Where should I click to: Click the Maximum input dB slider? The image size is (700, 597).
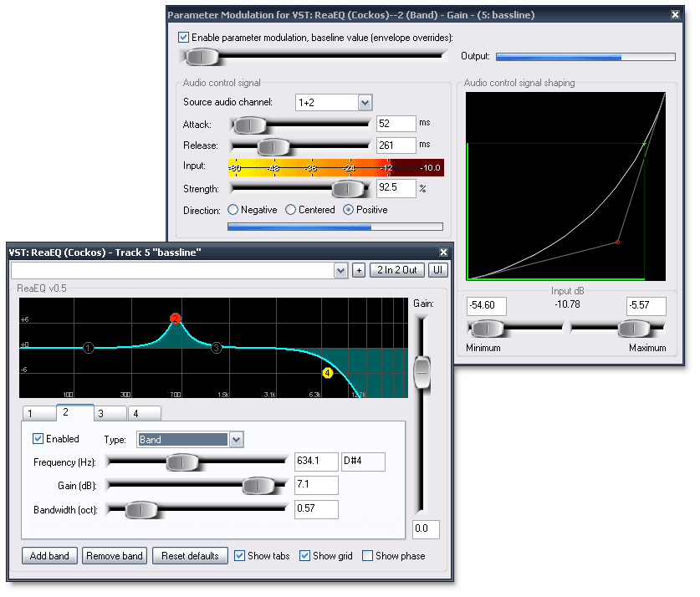tap(633, 329)
